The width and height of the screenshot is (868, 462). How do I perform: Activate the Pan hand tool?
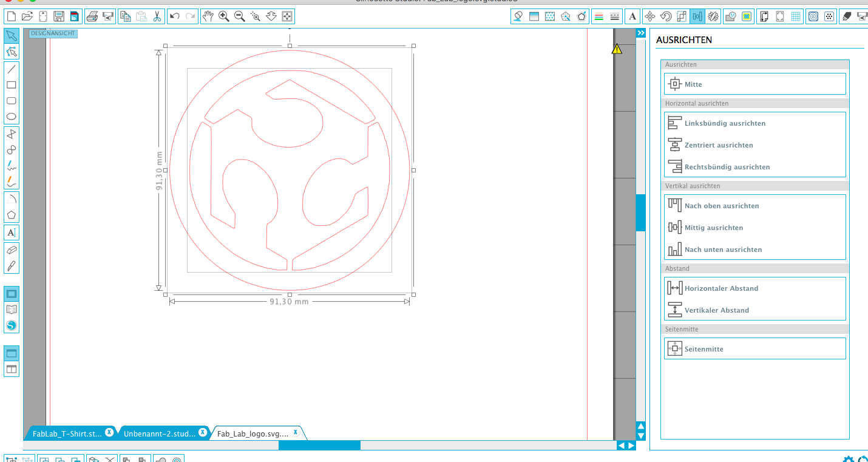click(x=208, y=16)
